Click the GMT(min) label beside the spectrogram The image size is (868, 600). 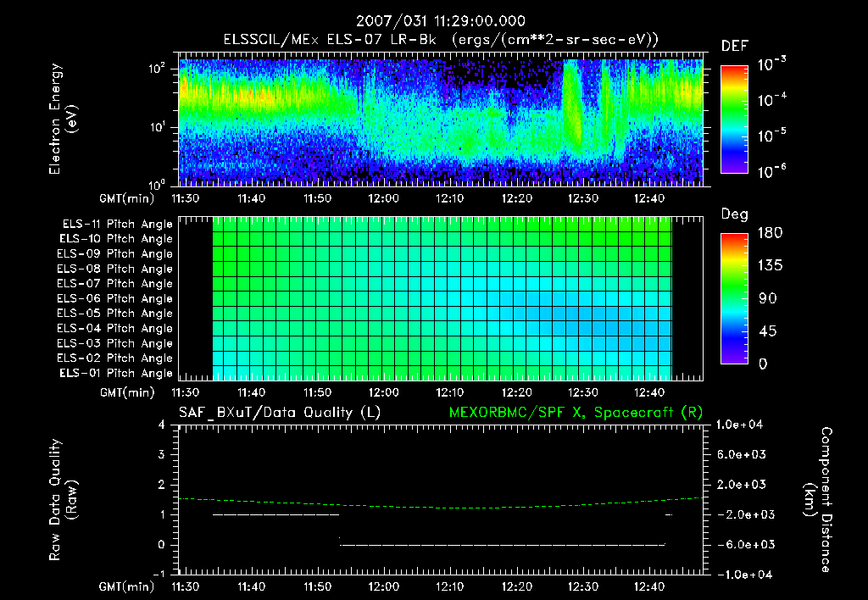(x=127, y=198)
